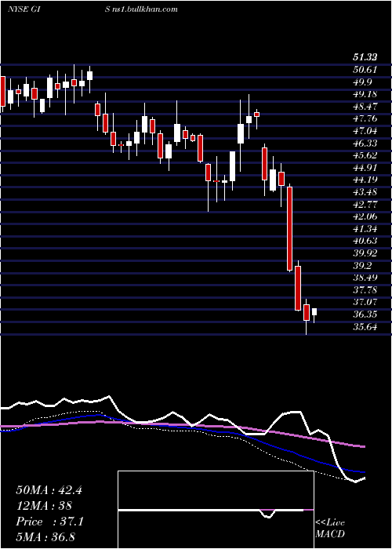Click the 43.48 price axis label
This screenshot has width=392, height=549.
pos(365,192)
